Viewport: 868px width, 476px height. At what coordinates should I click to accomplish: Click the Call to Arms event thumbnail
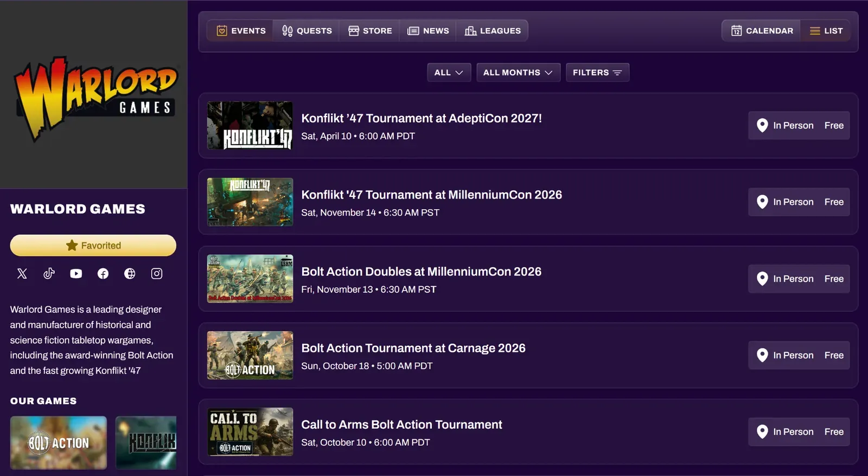(250, 432)
